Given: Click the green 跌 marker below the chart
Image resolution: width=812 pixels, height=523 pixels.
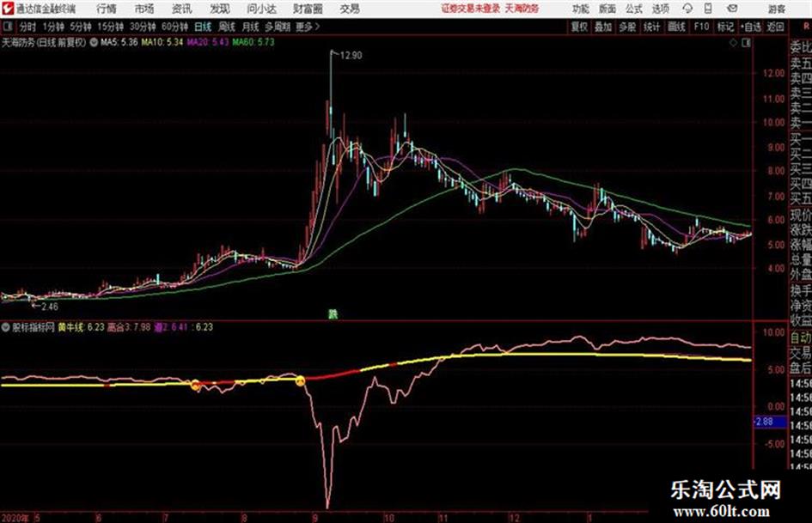Looking at the screenshot, I should [x=333, y=313].
